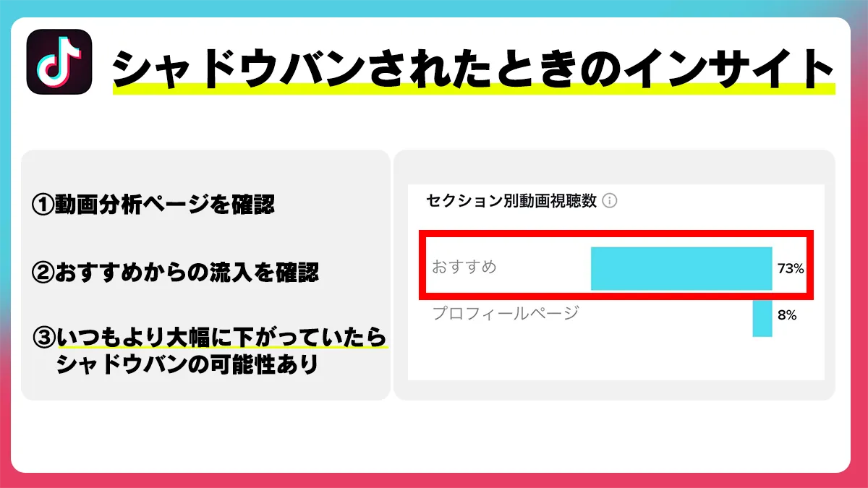
Task: Select the プロフィールページ cyan bar
Action: click(762, 319)
